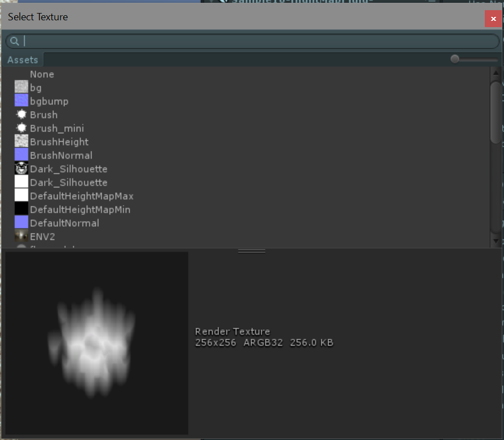This screenshot has width=504, height=440.
Task: Click the Render Texture preview image
Action: coord(97,343)
